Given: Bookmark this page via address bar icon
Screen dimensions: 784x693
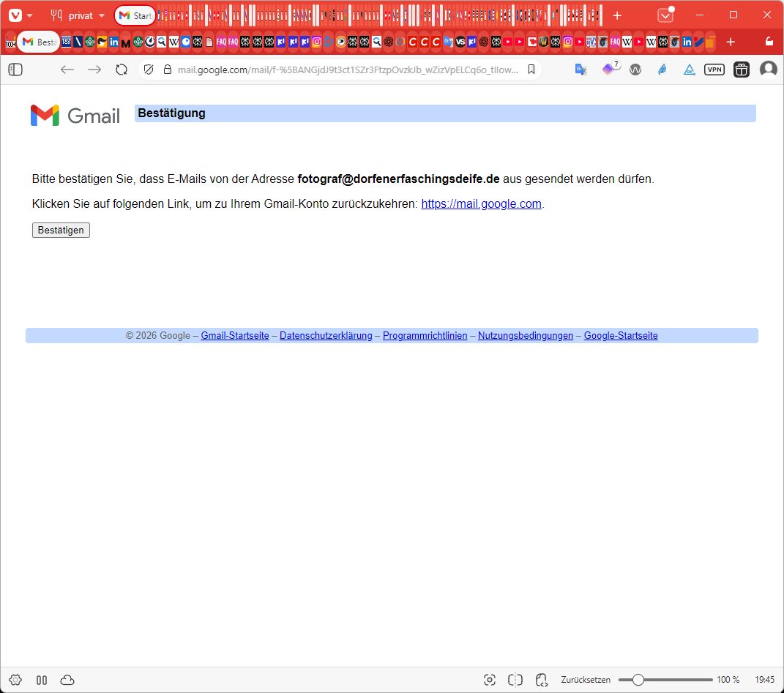Looking at the screenshot, I should click(x=531, y=70).
